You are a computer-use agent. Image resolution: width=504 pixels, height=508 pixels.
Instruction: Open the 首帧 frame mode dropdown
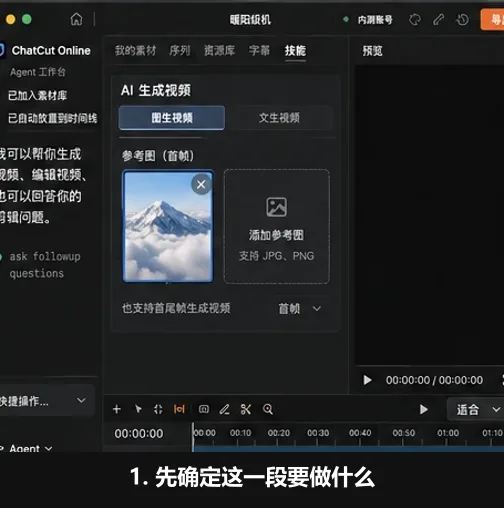click(x=299, y=309)
